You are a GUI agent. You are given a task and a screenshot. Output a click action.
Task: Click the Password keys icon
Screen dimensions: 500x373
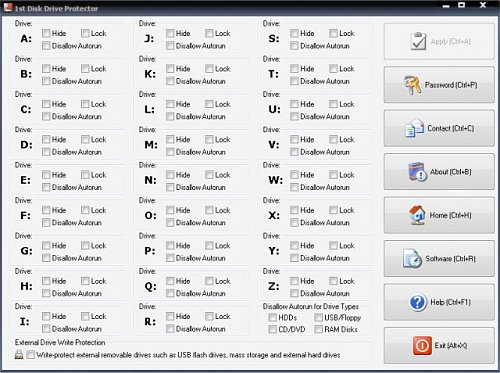tap(412, 85)
